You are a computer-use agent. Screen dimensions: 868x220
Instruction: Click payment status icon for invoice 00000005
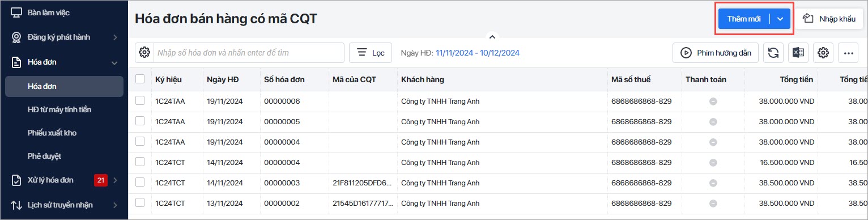click(713, 122)
